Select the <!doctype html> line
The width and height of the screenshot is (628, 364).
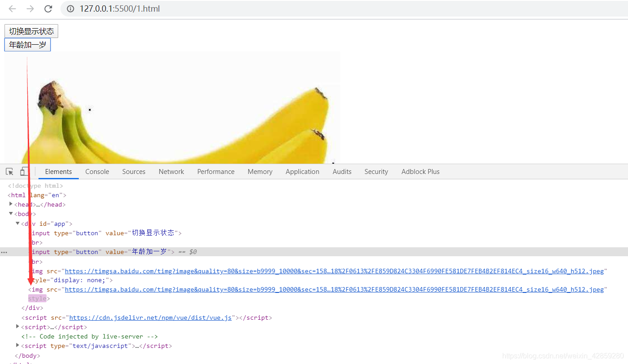tap(35, 186)
